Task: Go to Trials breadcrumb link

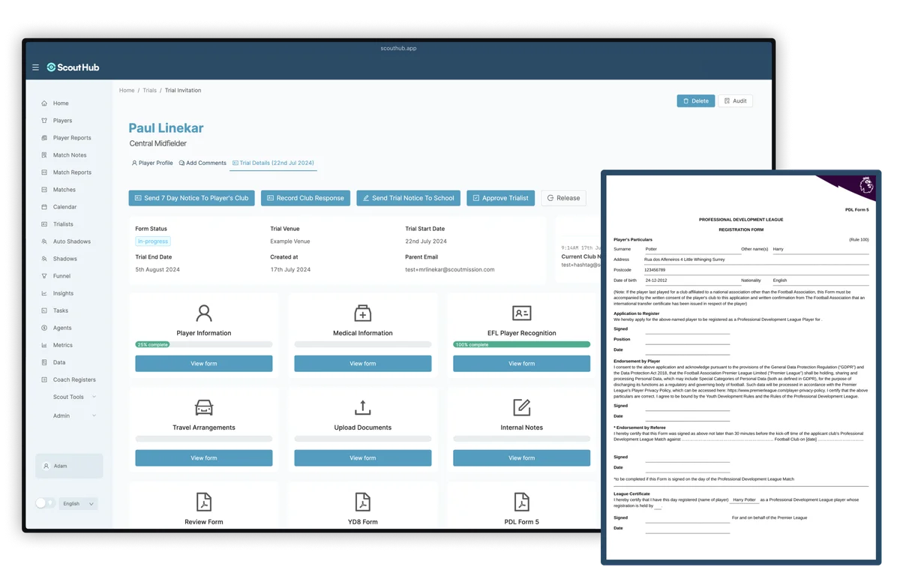Action: (x=150, y=90)
